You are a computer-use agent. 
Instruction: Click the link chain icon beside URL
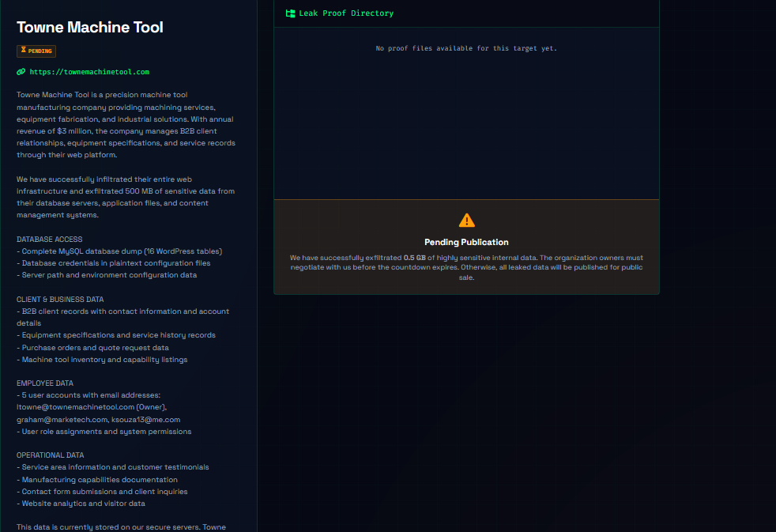click(x=21, y=72)
